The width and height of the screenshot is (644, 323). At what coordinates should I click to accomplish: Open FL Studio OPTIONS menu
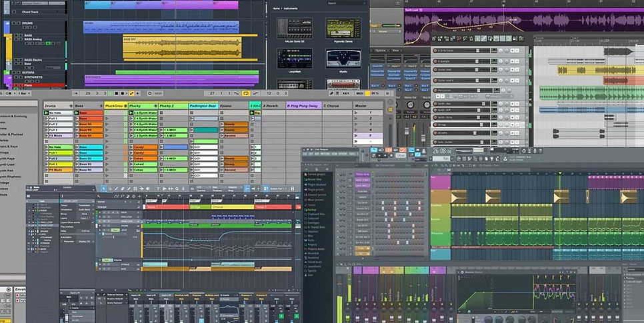coord(343,153)
